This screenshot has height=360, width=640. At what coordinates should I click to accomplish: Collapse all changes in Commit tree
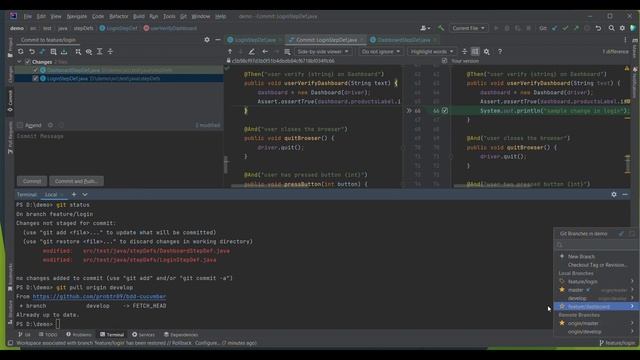click(110, 52)
